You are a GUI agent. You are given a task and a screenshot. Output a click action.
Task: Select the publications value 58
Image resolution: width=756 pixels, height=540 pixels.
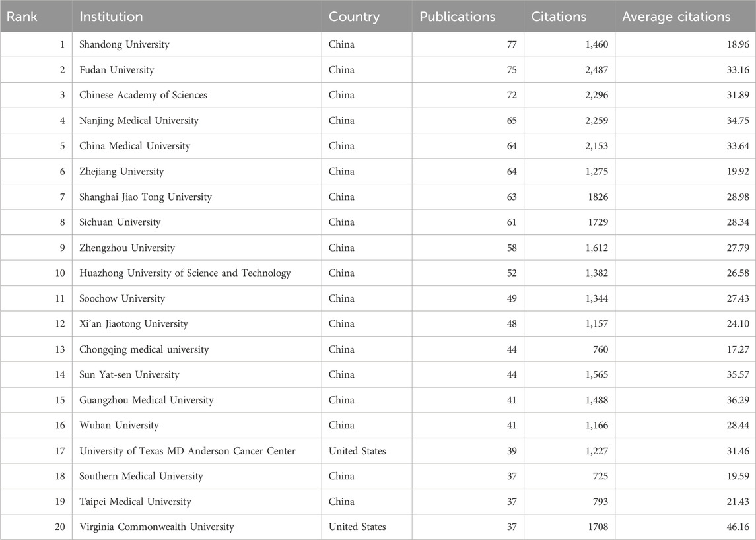(512, 248)
